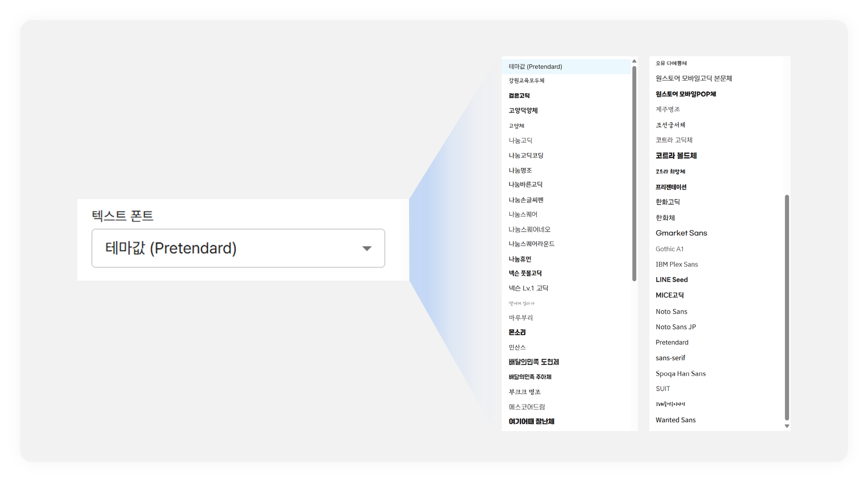Select the 에스코어드림 font

(527, 407)
